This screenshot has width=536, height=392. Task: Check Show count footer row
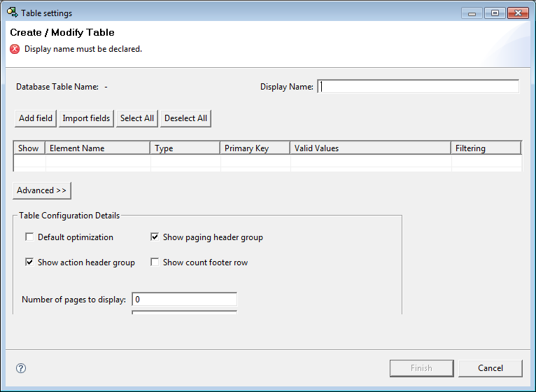coord(155,262)
